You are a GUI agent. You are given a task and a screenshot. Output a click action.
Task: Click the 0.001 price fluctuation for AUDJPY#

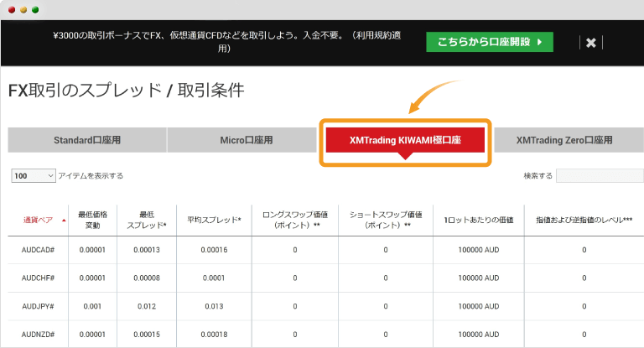click(x=92, y=307)
